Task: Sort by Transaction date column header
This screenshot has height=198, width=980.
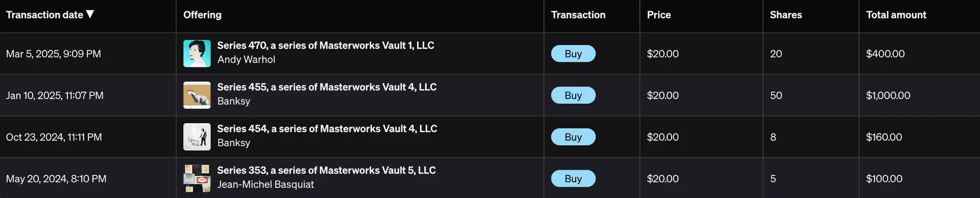Action: click(44, 15)
